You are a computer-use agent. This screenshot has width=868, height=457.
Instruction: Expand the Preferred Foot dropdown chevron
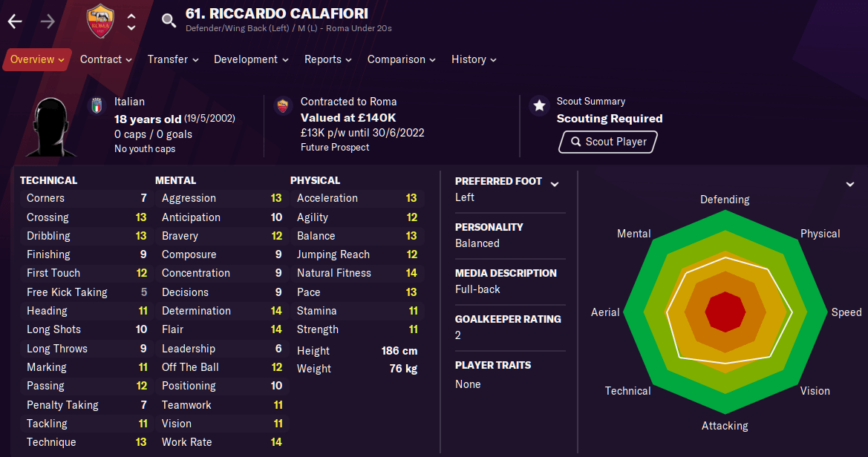coord(555,184)
